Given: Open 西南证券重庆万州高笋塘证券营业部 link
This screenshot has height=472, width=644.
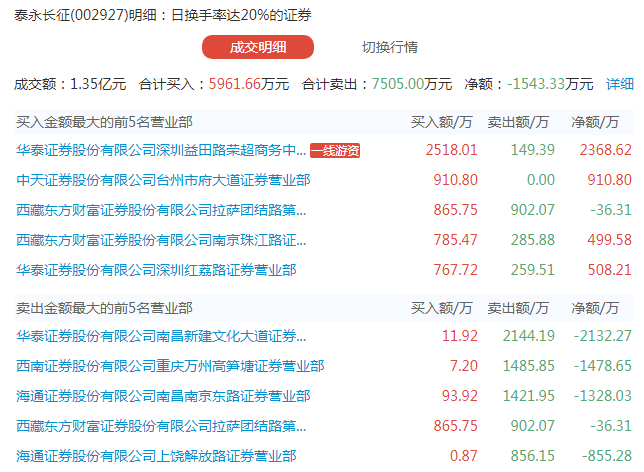Looking at the screenshot, I should (170, 366).
